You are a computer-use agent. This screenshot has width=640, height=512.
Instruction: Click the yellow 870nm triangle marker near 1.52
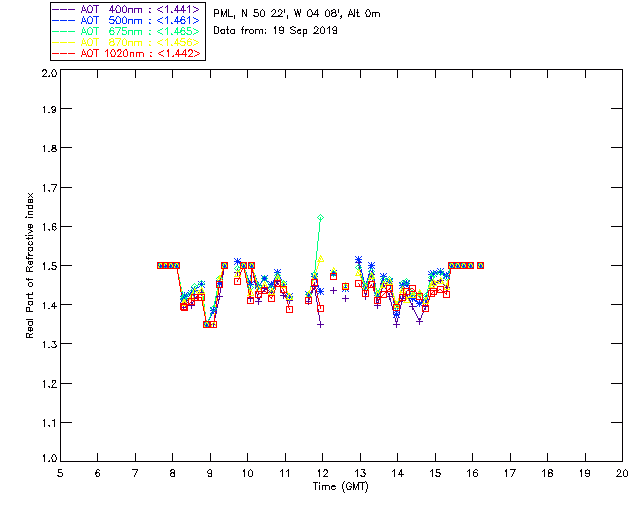(320, 258)
